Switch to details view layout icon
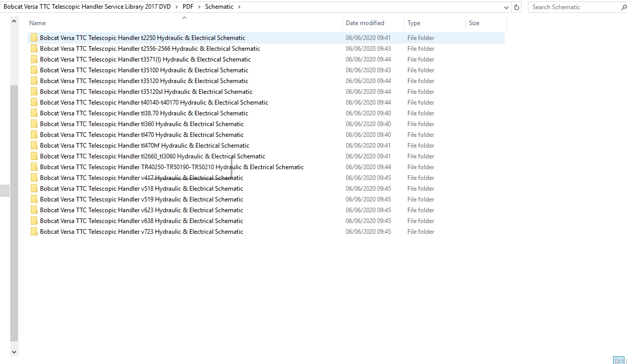Viewport: 627px width, 364px height. point(619,360)
